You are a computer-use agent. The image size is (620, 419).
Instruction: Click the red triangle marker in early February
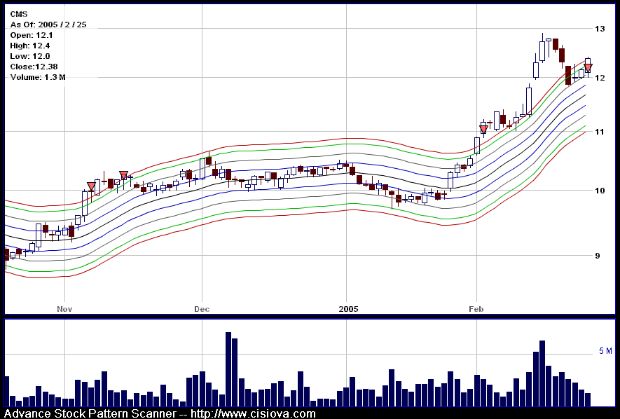click(484, 129)
